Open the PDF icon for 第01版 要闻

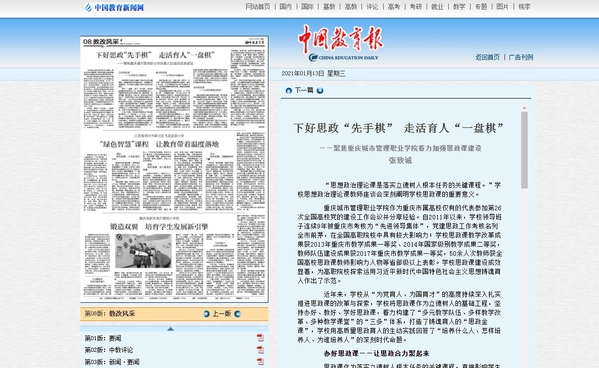[260, 338]
